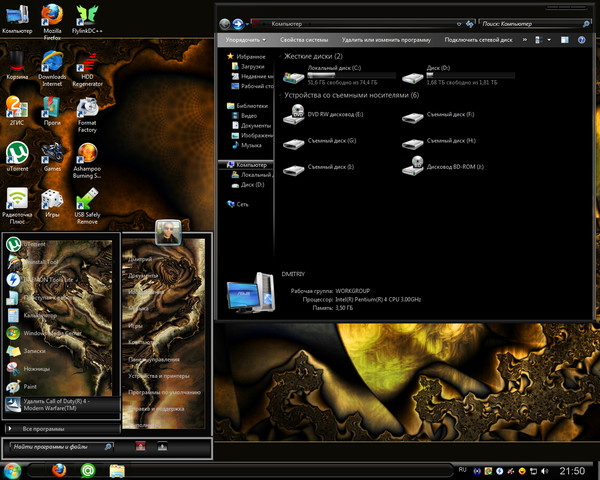Image resolution: width=600 pixels, height=480 pixels.
Task: Open DVD RW дисковод (E:)
Action: (323, 114)
